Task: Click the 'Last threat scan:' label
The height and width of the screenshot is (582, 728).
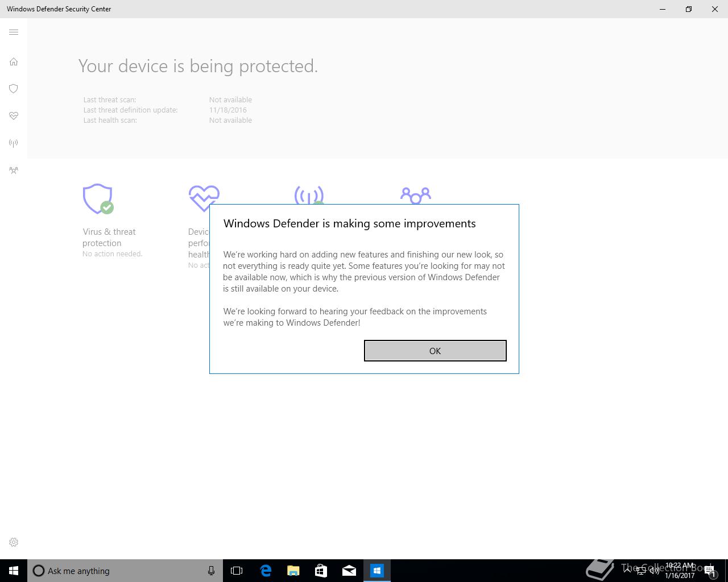Action: (x=110, y=100)
